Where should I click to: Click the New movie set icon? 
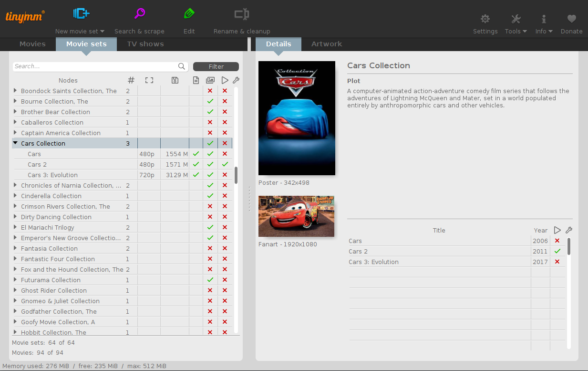(x=81, y=14)
